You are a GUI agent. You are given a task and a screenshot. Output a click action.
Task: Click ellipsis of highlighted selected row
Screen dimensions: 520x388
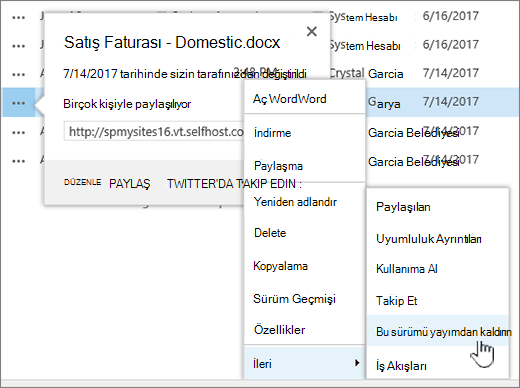coord(18,103)
